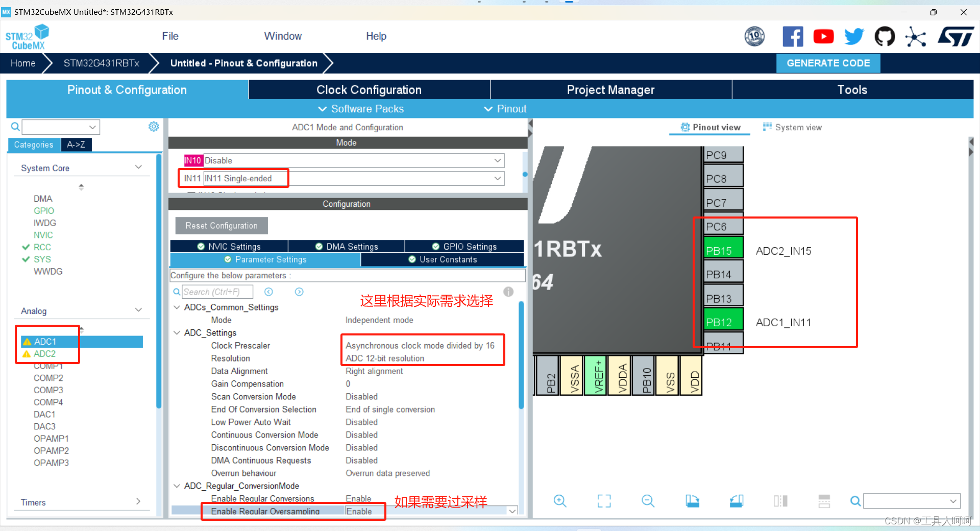980x531 pixels.
Task: Collapse the System Core category
Action: [x=138, y=167]
